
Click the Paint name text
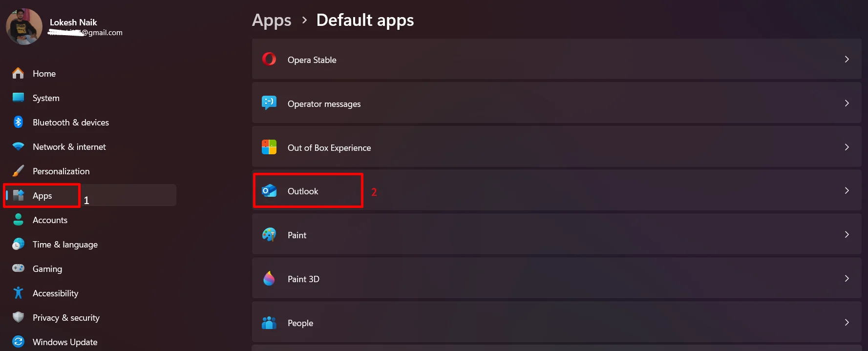297,235
